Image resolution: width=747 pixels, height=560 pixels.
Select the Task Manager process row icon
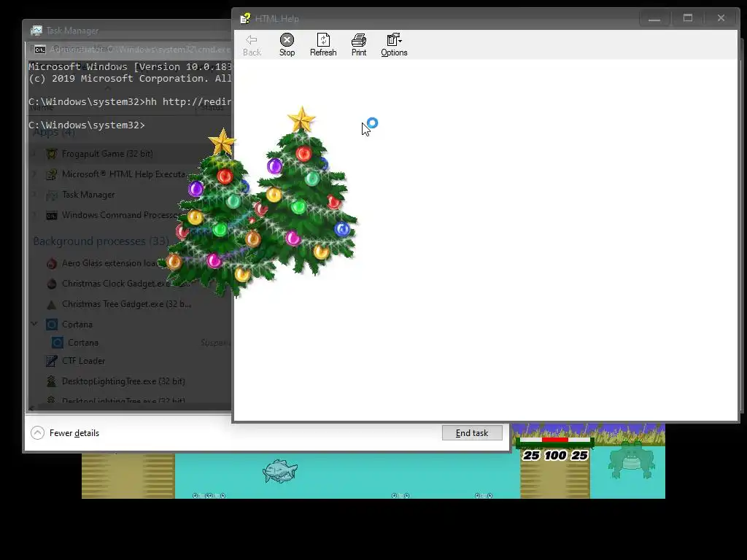52,195
